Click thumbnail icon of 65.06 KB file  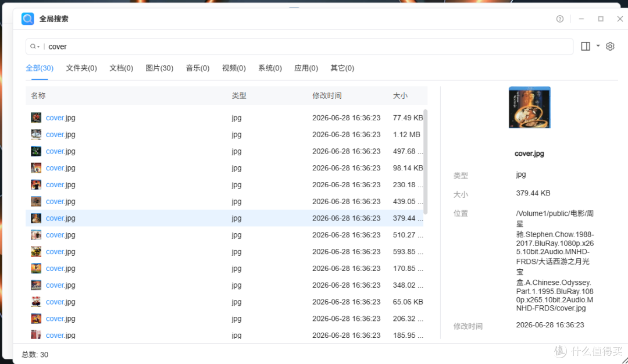pos(36,302)
